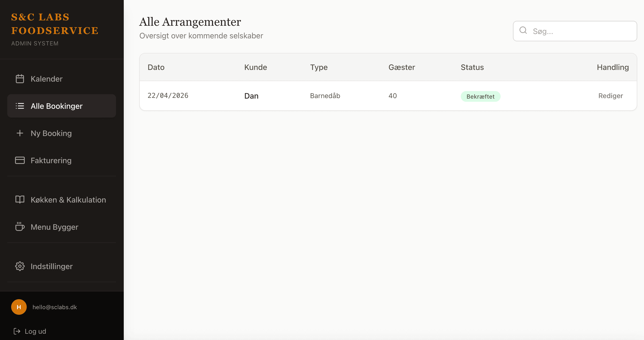Click the green Bekræftet status badge
This screenshot has height=340, width=644.
[480, 96]
